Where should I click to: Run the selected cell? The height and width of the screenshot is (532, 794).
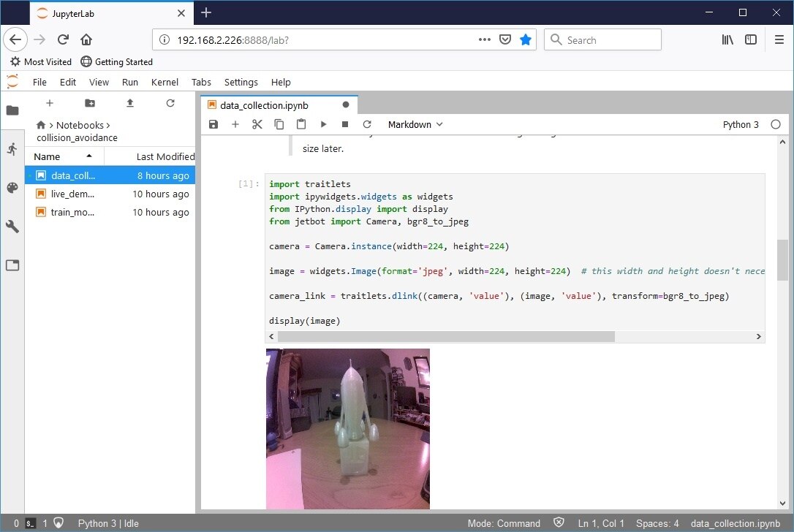click(x=323, y=124)
